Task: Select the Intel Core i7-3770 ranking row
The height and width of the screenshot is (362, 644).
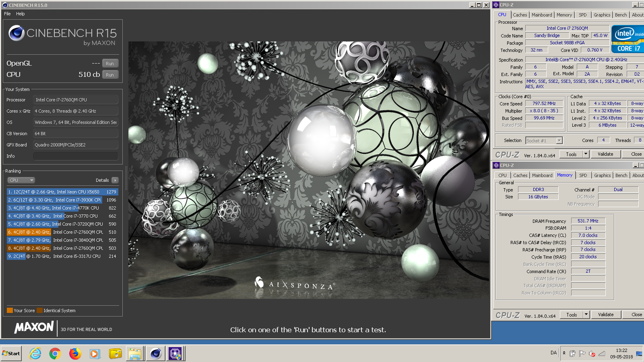Action: point(62,216)
